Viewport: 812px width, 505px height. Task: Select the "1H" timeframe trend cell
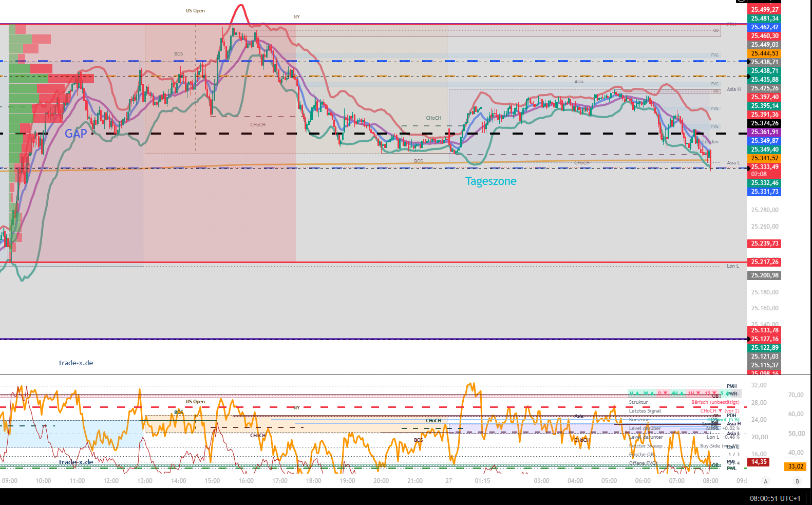point(695,394)
